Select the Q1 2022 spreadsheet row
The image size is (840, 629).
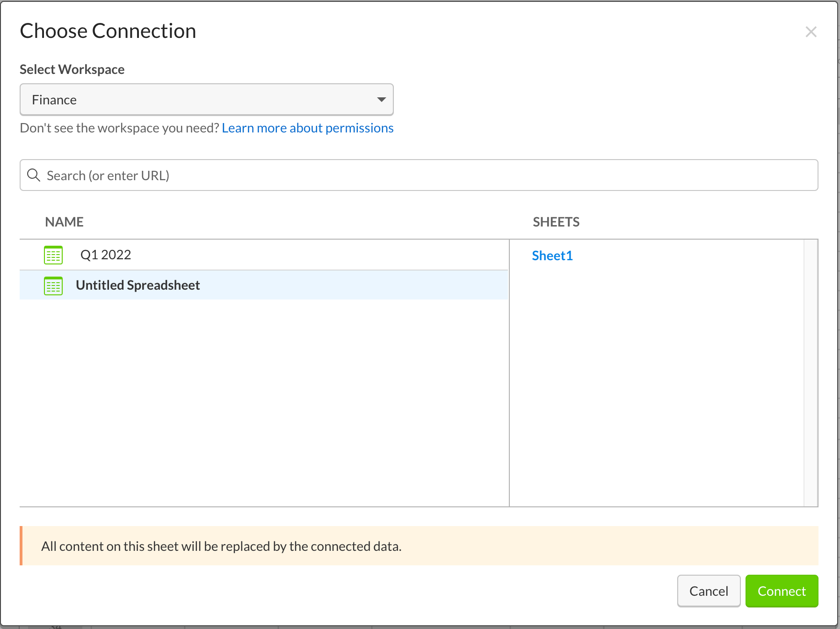(234, 255)
